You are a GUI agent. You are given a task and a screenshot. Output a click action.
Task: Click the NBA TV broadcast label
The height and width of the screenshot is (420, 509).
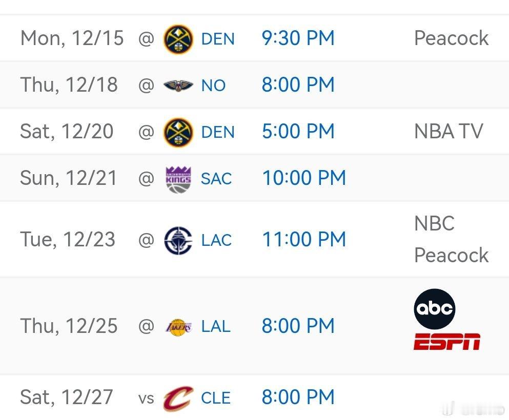(x=449, y=132)
